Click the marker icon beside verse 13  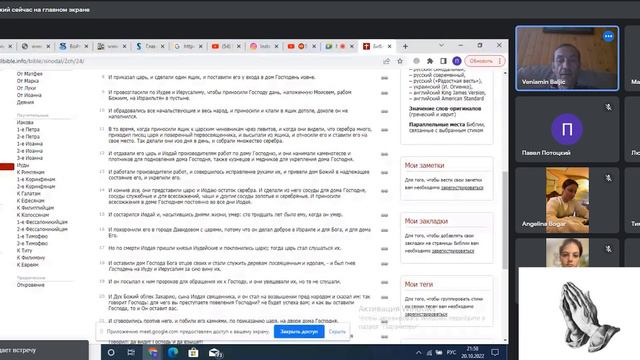coord(384,173)
